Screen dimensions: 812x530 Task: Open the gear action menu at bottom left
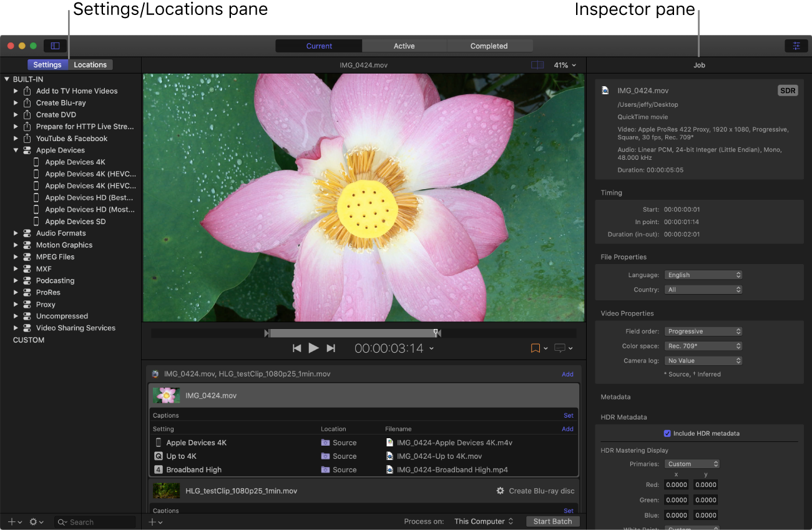33,522
